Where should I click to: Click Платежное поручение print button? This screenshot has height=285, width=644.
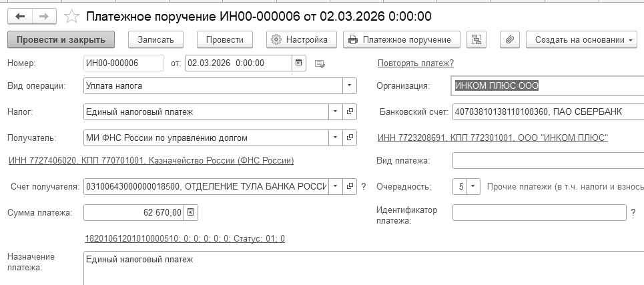click(401, 39)
